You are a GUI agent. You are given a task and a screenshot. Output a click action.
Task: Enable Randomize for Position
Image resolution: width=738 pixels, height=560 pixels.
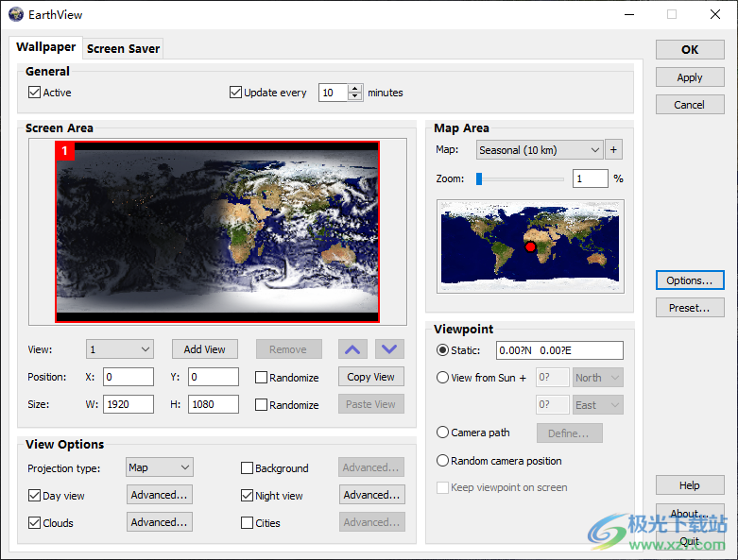[261, 378]
